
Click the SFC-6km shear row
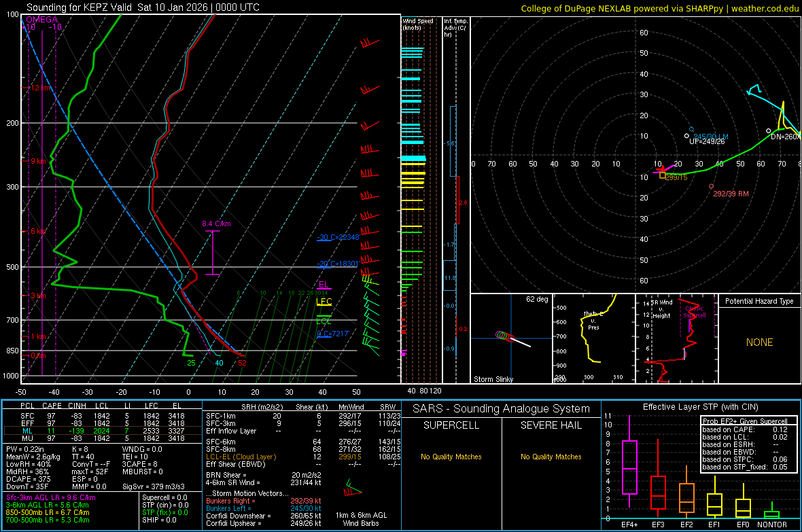point(303,442)
